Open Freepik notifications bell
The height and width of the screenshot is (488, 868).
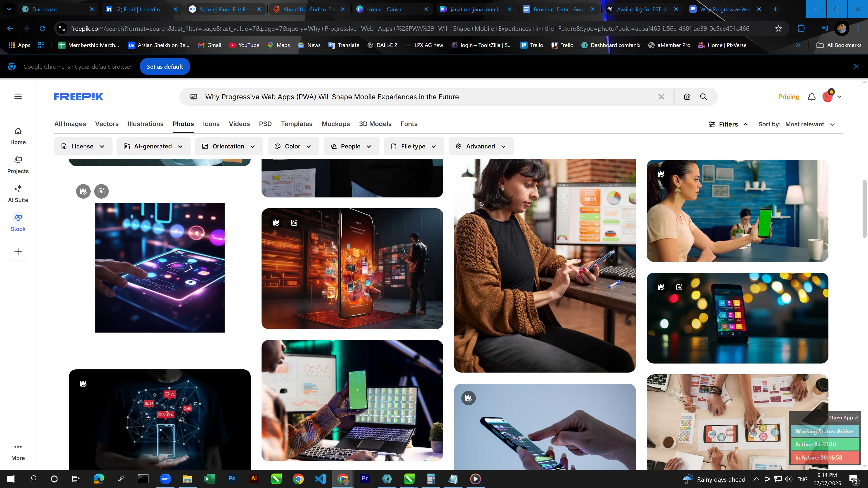pos(812,97)
